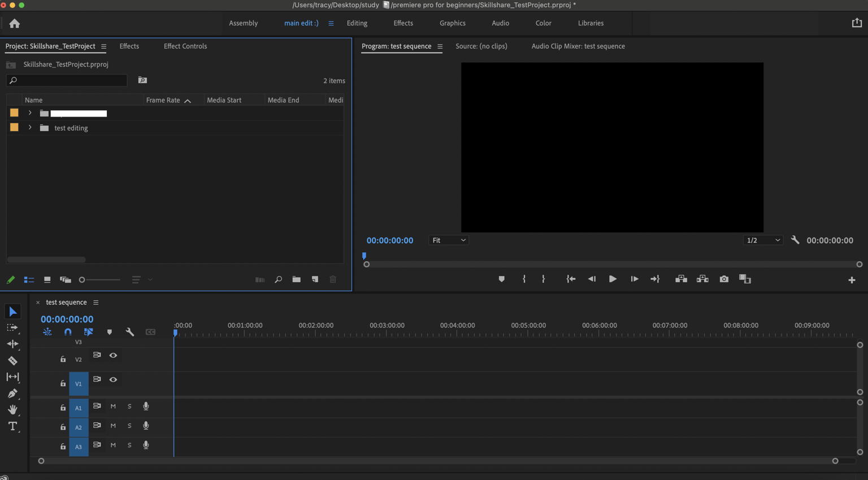Open timeline display settings wrench
This screenshot has height=480, width=868.
tap(130, 332)
